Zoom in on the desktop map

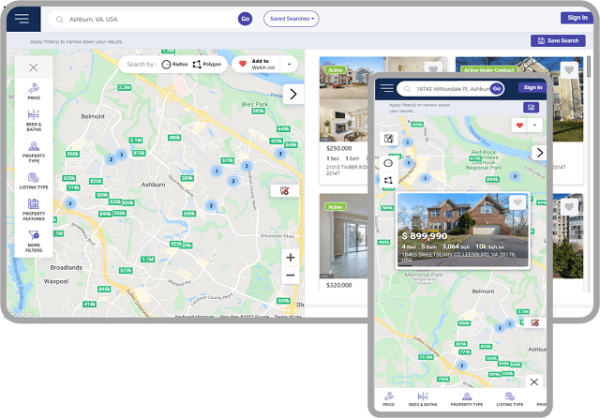point(290,257)
